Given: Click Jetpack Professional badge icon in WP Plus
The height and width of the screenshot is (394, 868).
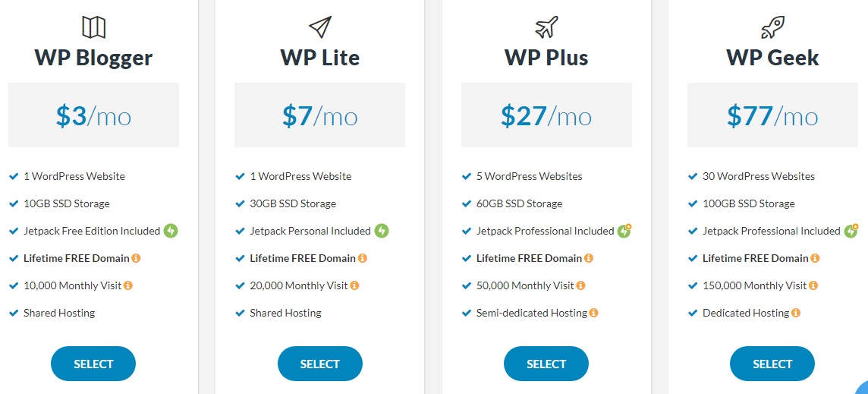Looking at the screenshot, I should click(624, 231).
